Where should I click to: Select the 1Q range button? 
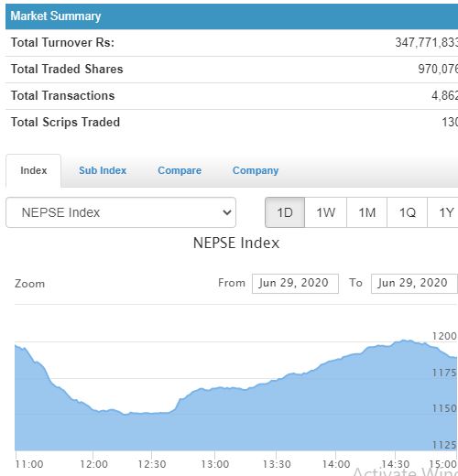coord(407,212)
